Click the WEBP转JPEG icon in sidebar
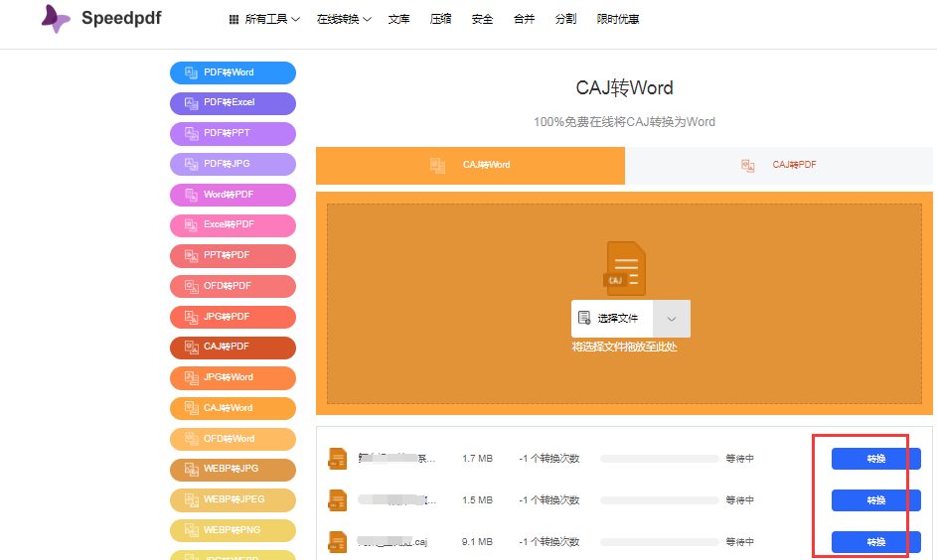The width and height of the screenshot is (937, 560). (191, 500)
